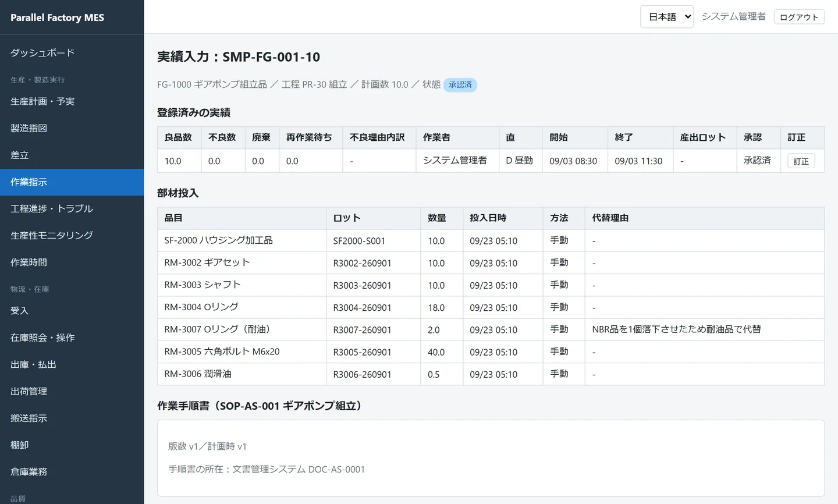Open ダッシュボード in the sidebar

[72, 53]
